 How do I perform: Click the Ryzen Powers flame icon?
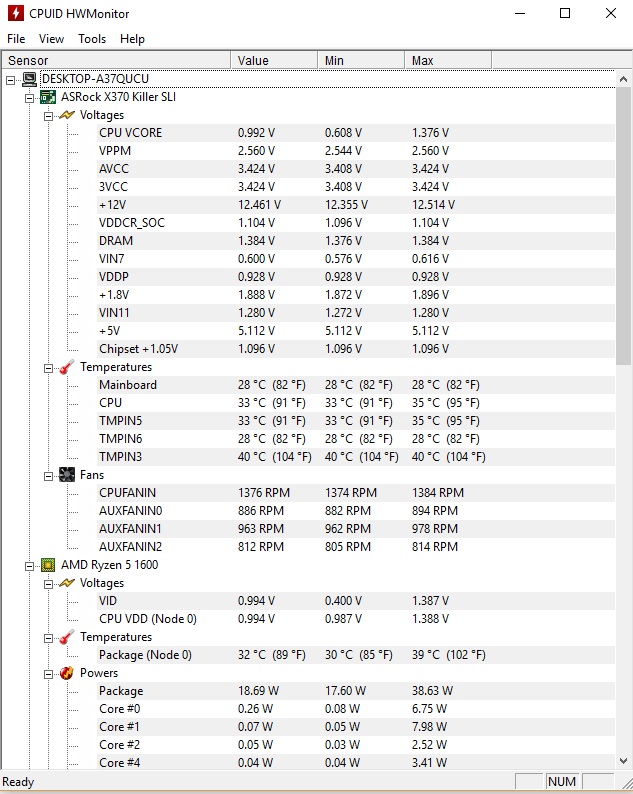coord(67,673)
